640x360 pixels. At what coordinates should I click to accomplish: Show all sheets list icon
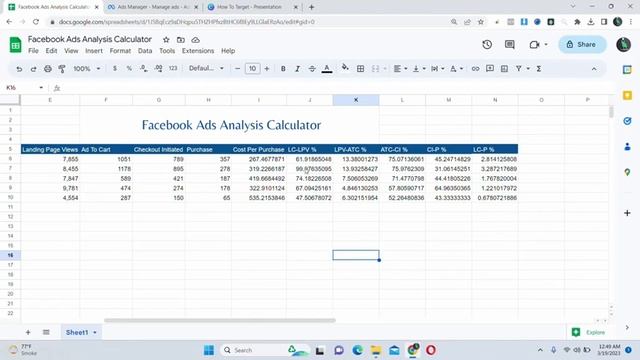(x=46, y=332)
